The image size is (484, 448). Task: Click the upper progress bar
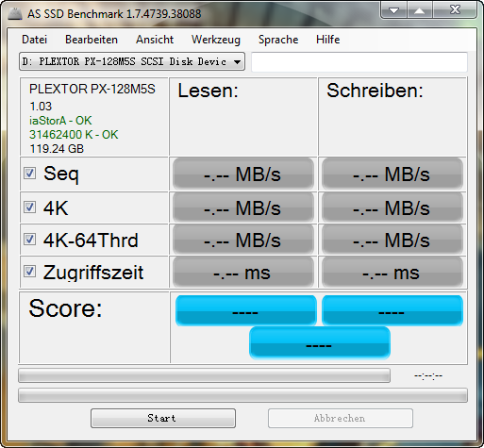[x=204, y=375]
